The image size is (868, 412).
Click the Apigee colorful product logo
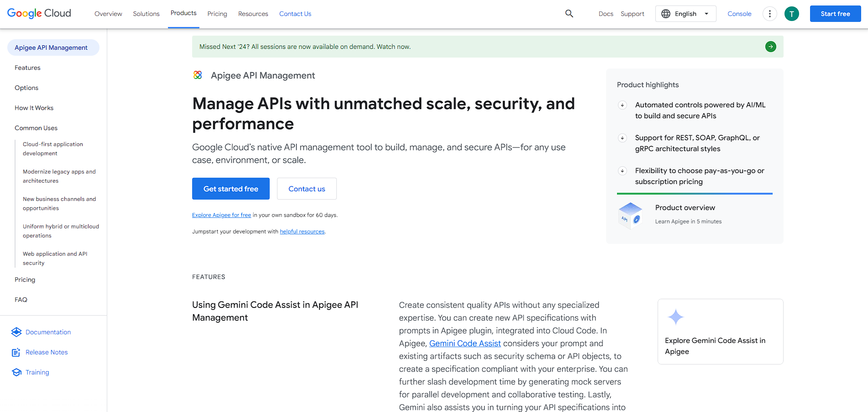[198, 75]
